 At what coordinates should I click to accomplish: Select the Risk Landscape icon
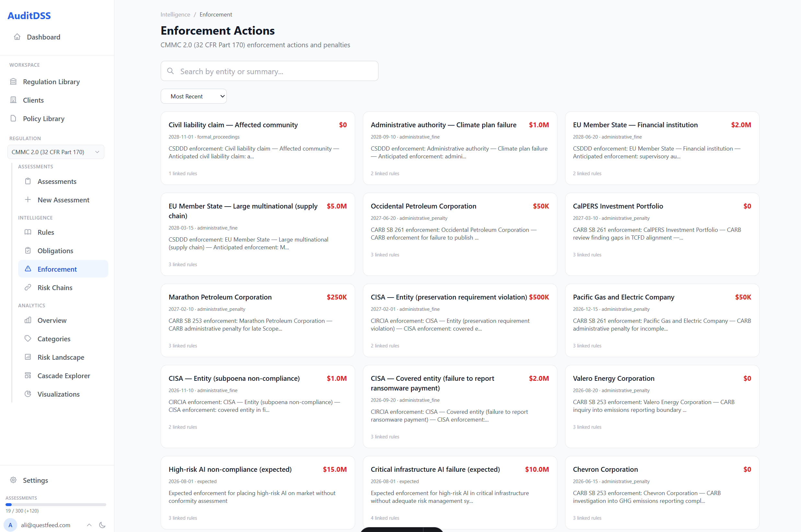tap(29, 357)
